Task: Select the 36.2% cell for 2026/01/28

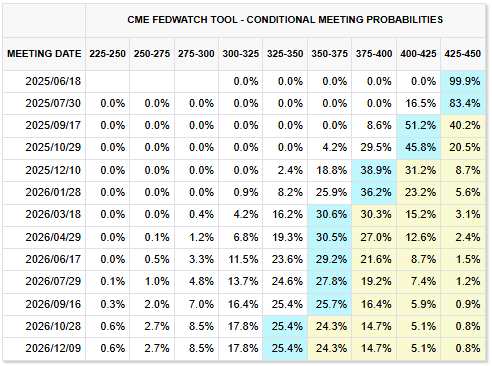Action: (374, 192)
